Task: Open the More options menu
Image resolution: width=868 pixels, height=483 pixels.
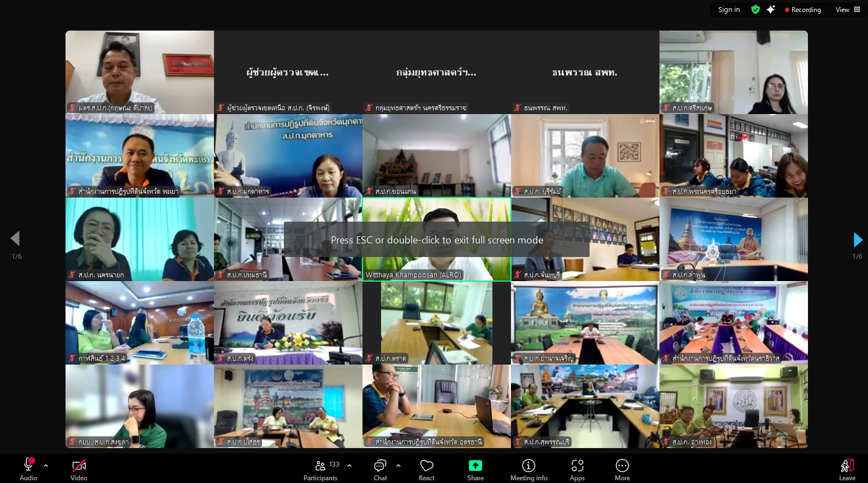Action: 622,469
